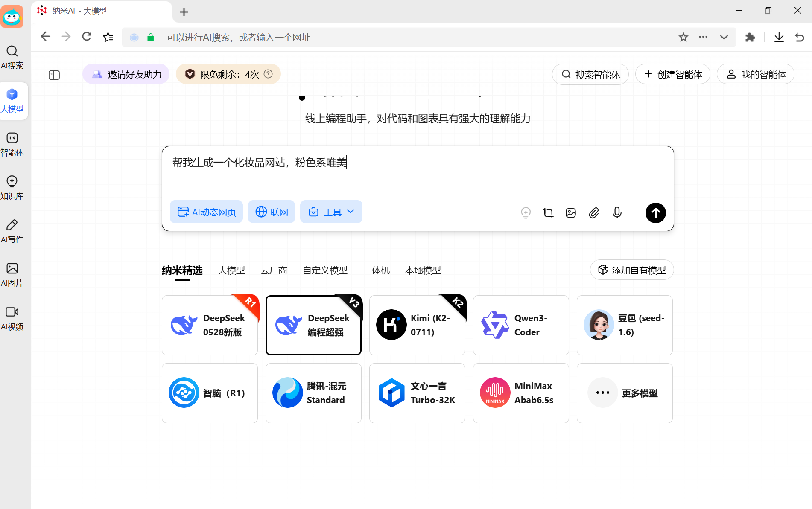Open the browser extensions puzzle icon
This screenshot has height=509, width=812.
[x=750, y=37]
